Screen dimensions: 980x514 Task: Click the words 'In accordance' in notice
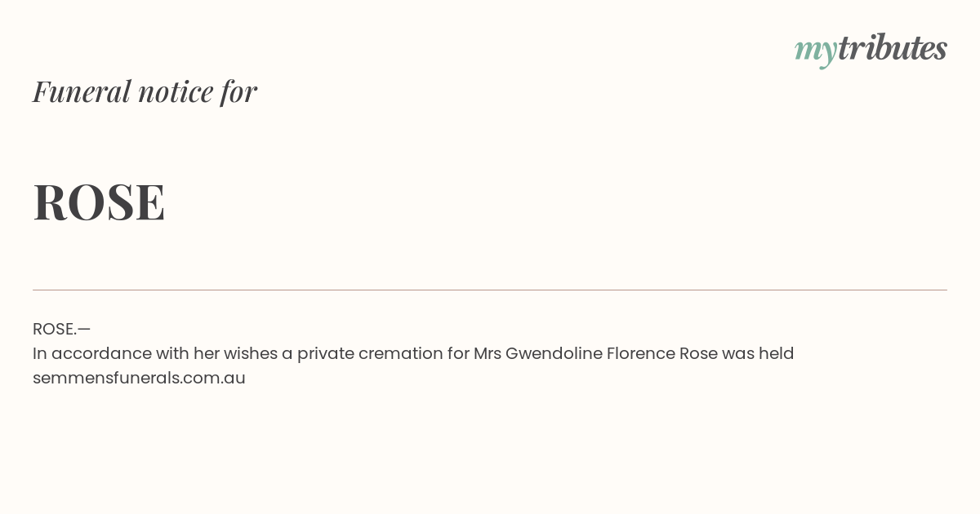[x=84, y=353]
